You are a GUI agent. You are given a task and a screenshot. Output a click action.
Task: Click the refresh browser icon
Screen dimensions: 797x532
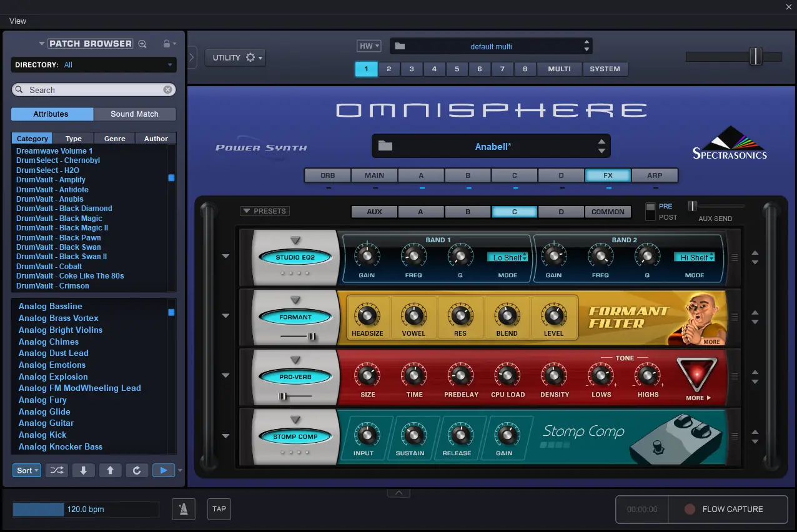137,470
